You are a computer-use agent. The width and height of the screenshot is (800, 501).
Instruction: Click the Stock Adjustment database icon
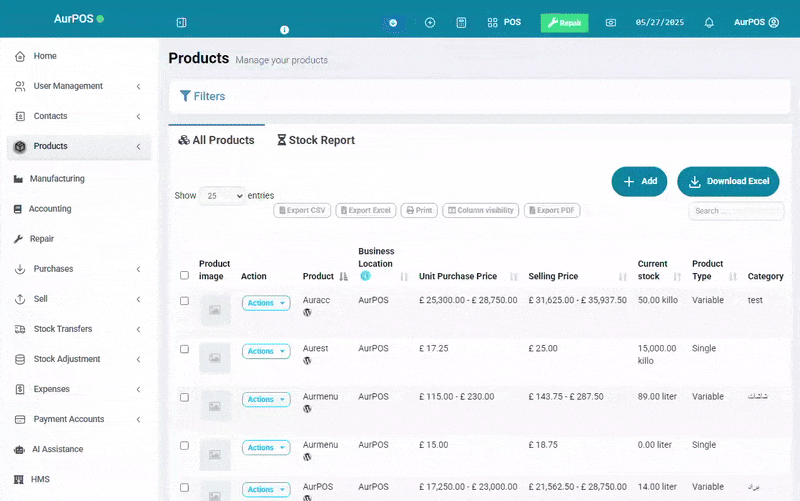point(20,359)
